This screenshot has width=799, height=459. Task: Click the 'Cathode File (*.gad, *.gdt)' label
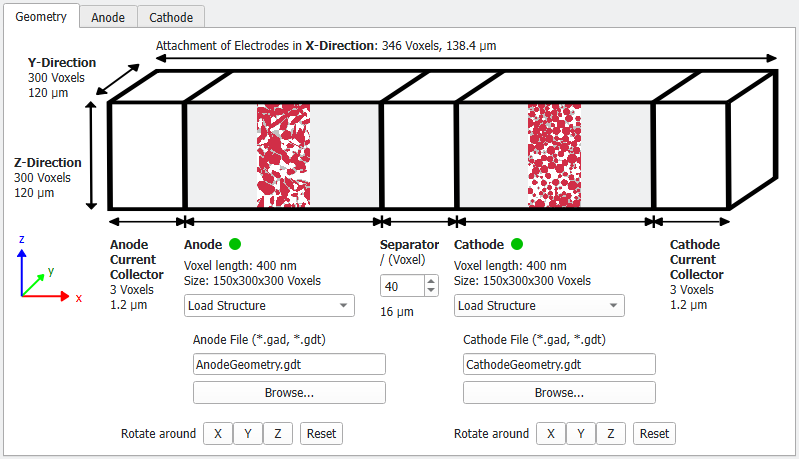pos(535,340)
